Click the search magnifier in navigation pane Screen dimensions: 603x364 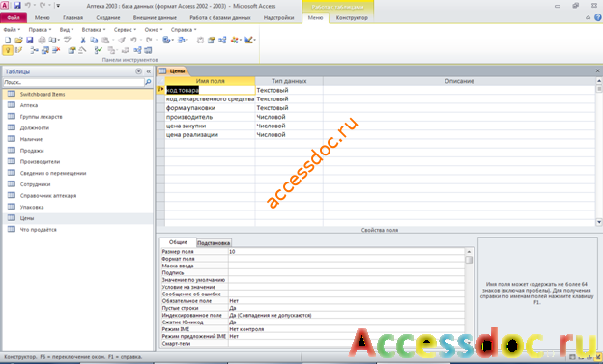(148, 82)
